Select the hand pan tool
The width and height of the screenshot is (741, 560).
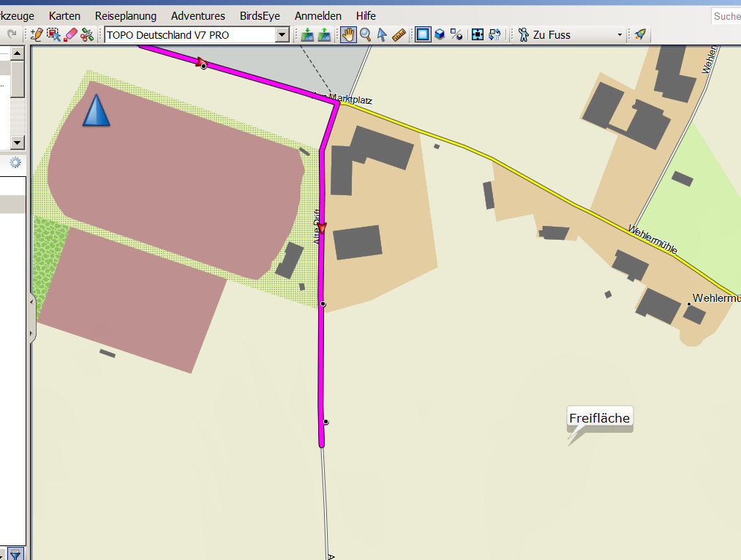click(348, 34)
